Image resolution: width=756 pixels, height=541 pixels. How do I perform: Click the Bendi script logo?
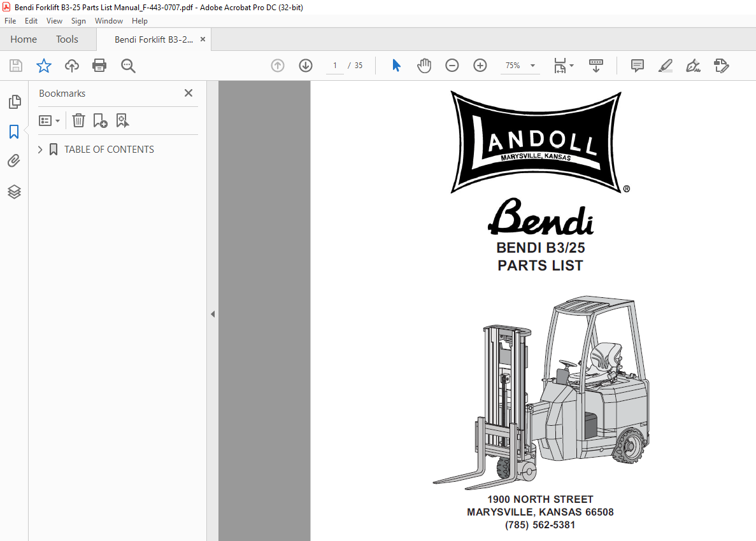(x=541, y=217)
